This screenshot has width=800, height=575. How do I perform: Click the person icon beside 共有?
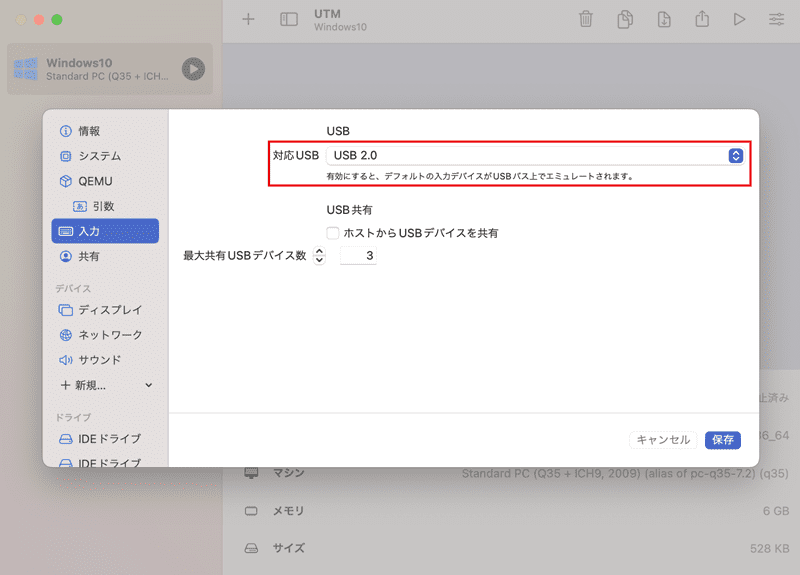click(x=66, y=256)
